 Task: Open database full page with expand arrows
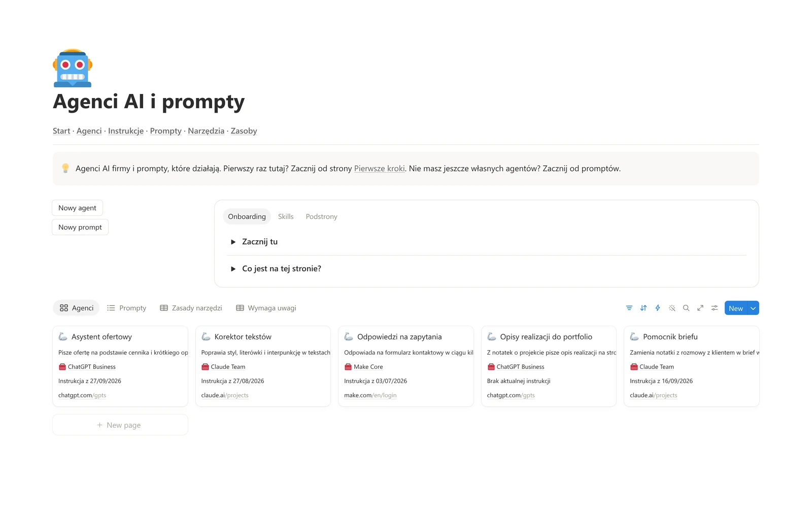(x=700, y=308)
